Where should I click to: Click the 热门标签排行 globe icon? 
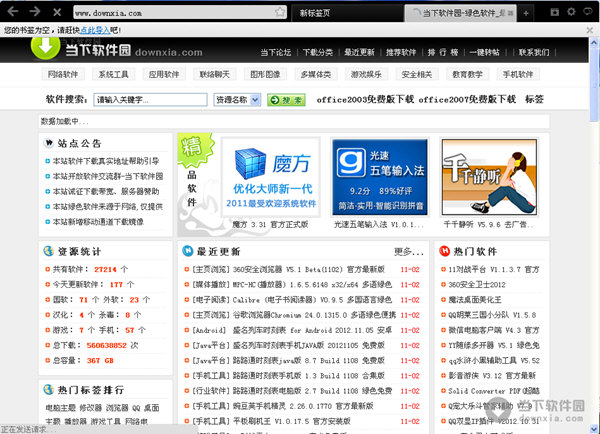click(48, 390)
